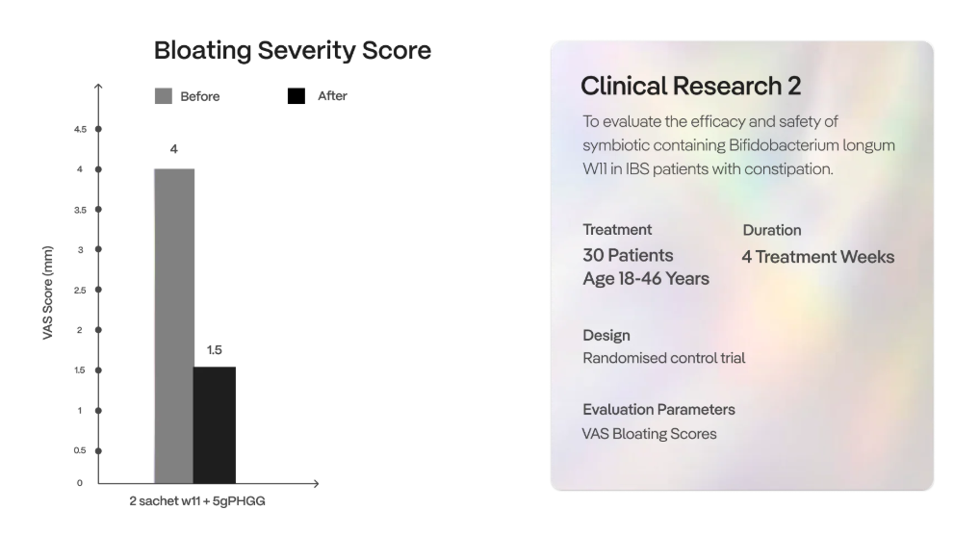Viewport: 980px width, 535px height.
Task: Click the Duration heading in the card
Action: click(x=771, y=230)
